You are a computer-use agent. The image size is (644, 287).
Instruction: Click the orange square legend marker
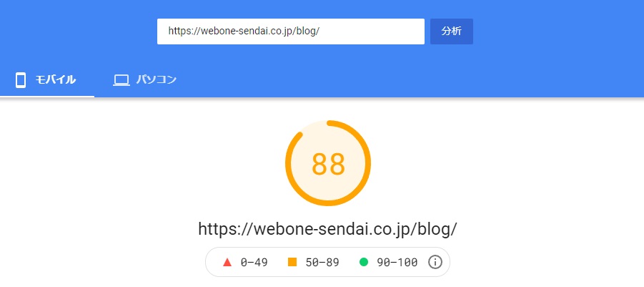[292, 262]
